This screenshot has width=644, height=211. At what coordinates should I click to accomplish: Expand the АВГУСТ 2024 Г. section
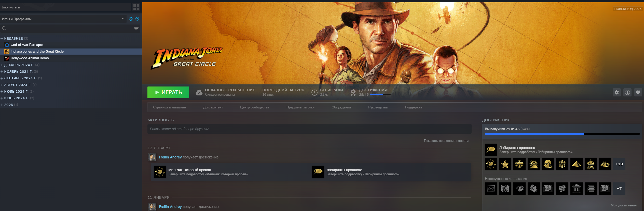tap(2, 85)
